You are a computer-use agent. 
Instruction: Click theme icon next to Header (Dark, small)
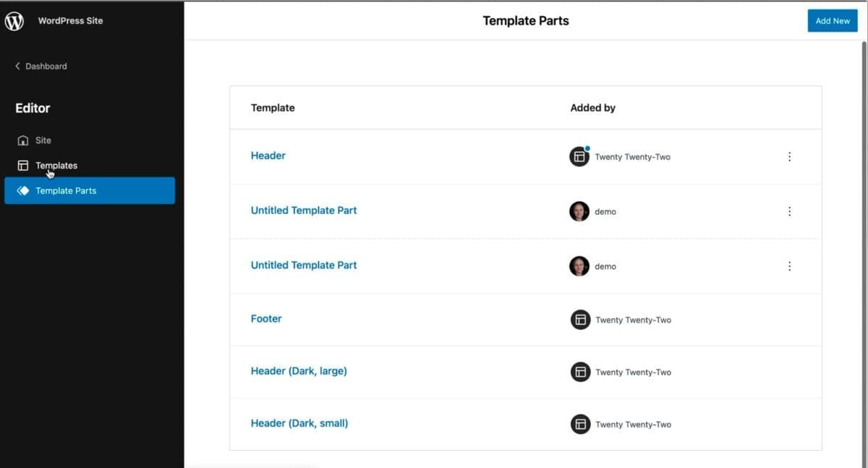pyautogui.click(x=580, y=424)
